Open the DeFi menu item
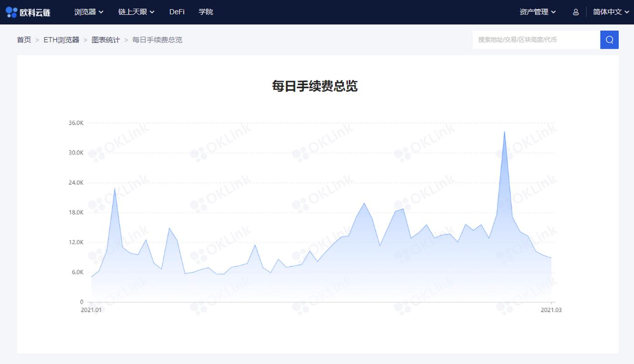Image resolution: width=634 pixels, height=364 pixels. (x=177, y=12)
